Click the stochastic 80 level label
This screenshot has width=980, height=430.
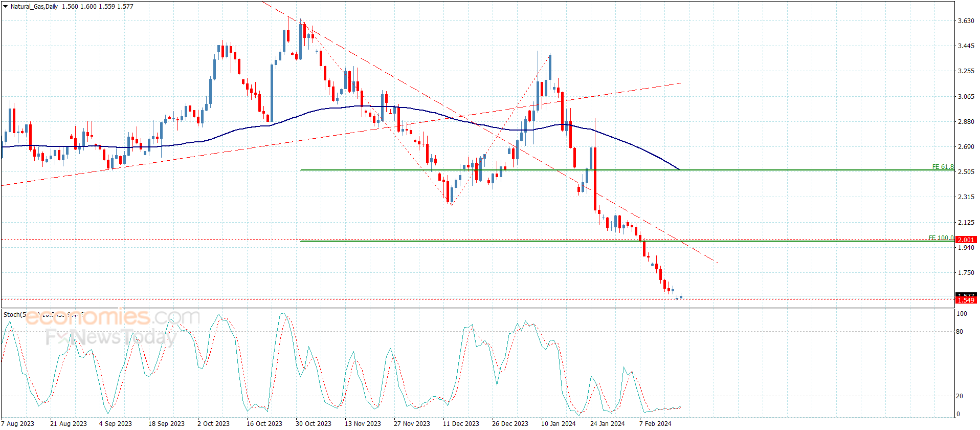[960, 332]
